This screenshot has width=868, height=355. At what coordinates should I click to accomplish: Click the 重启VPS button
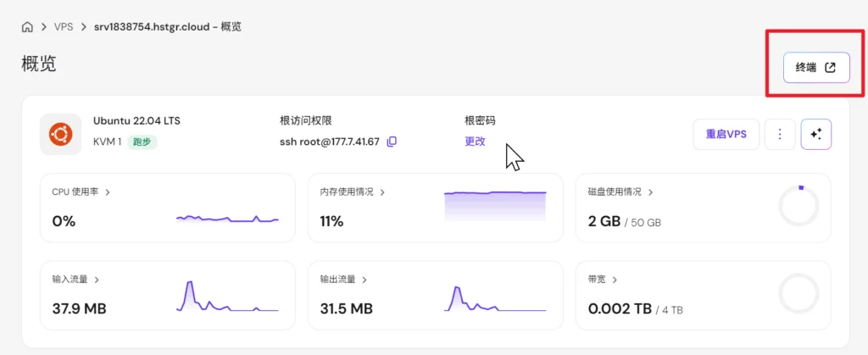click(726, 135)
